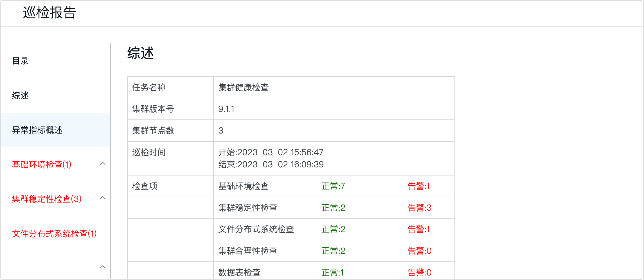Select the 集群节点数 label cell
Viewport: 644px width, 280px height.
click(170, 131)
